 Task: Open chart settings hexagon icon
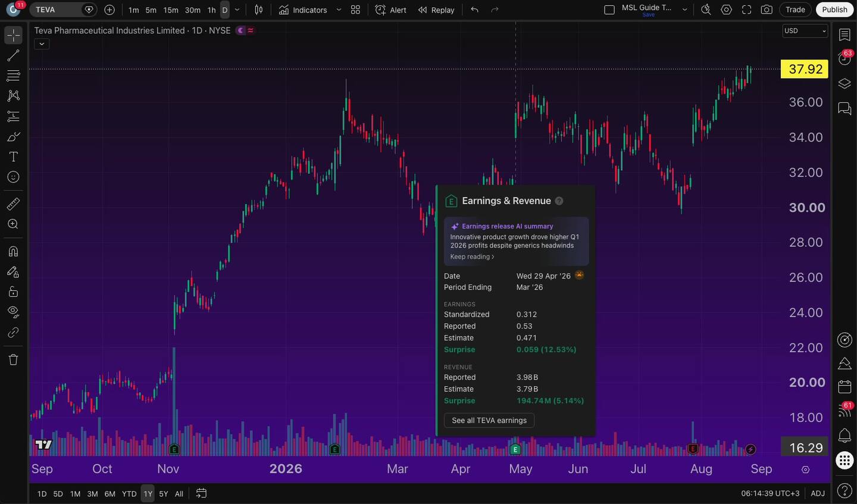pos(726,10)
